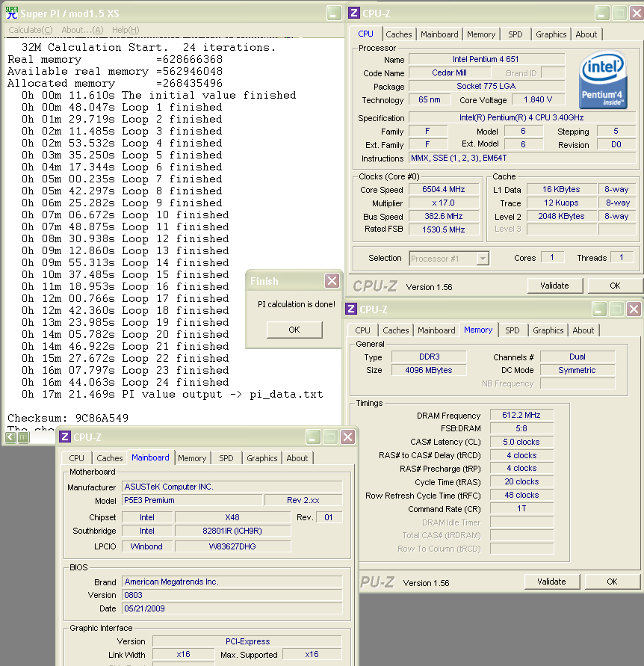This screenshot has height=666, width=644.
Task: Click the BIOS Date field 05/21/2009
Action: pos(232,608)
